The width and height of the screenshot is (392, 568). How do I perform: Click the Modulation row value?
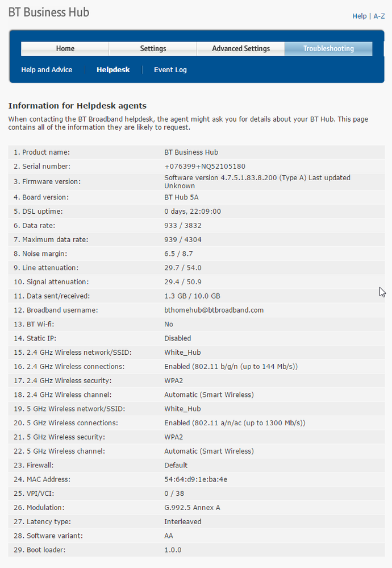click(x=192, y=508)
